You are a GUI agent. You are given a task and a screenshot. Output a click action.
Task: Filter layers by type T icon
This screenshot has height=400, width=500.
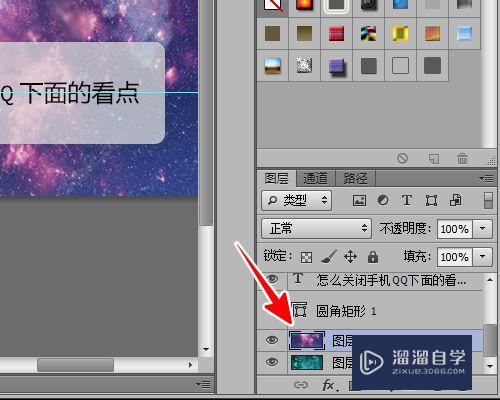click(407, 200)
